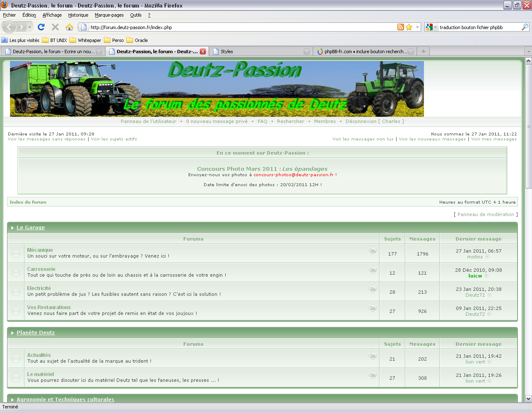
Task: Open the Oracle bookmarks folder
Action: click(x=137, y=40)
